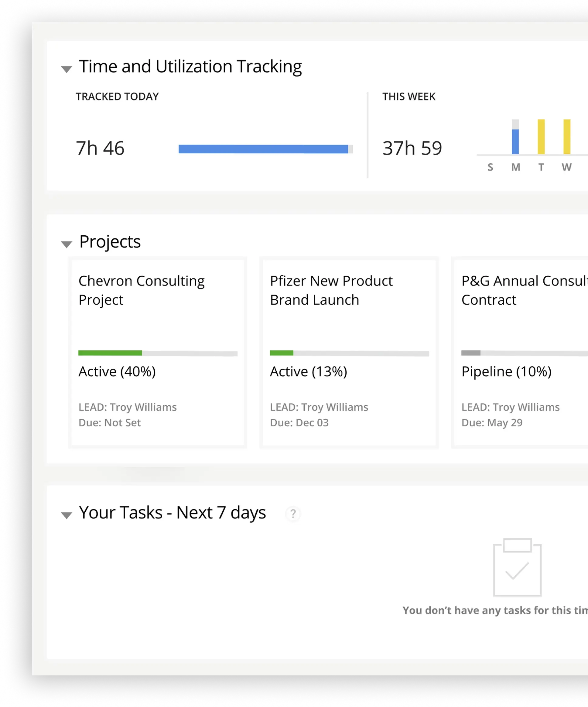Select Monday's blue bar in weekly chart

click(515, 142)
